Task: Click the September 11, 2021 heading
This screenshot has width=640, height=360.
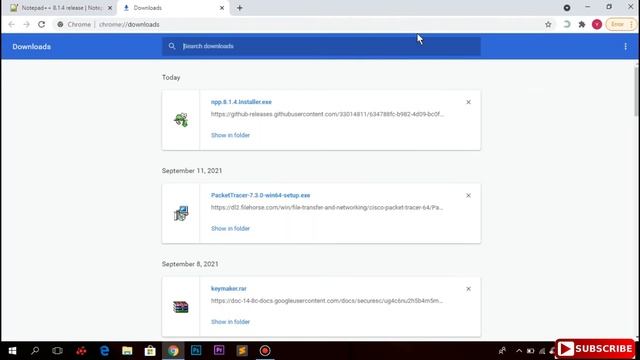Action: 192,171
